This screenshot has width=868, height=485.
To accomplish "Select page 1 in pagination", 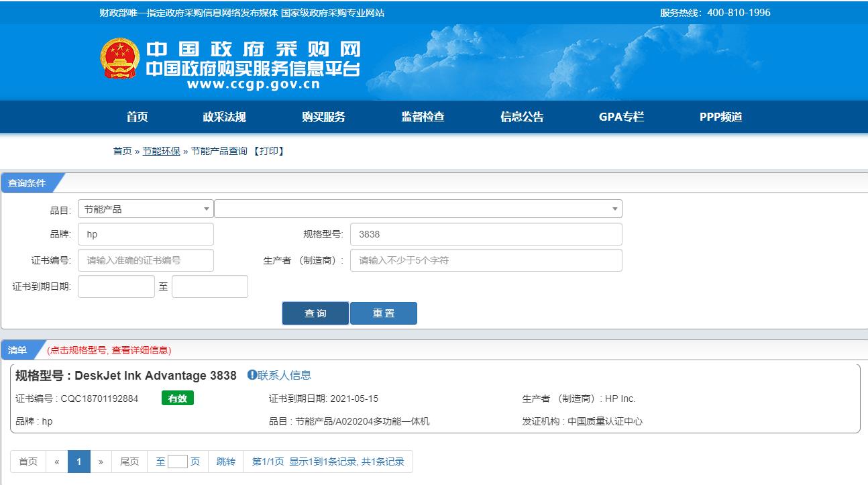I will (x=79, y=462).
